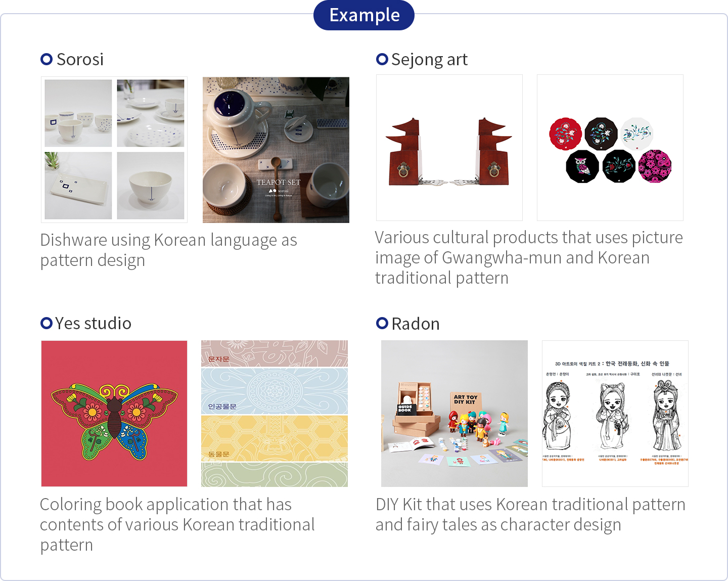View the red Gwangwha-mun bookends image

point(449,148)
